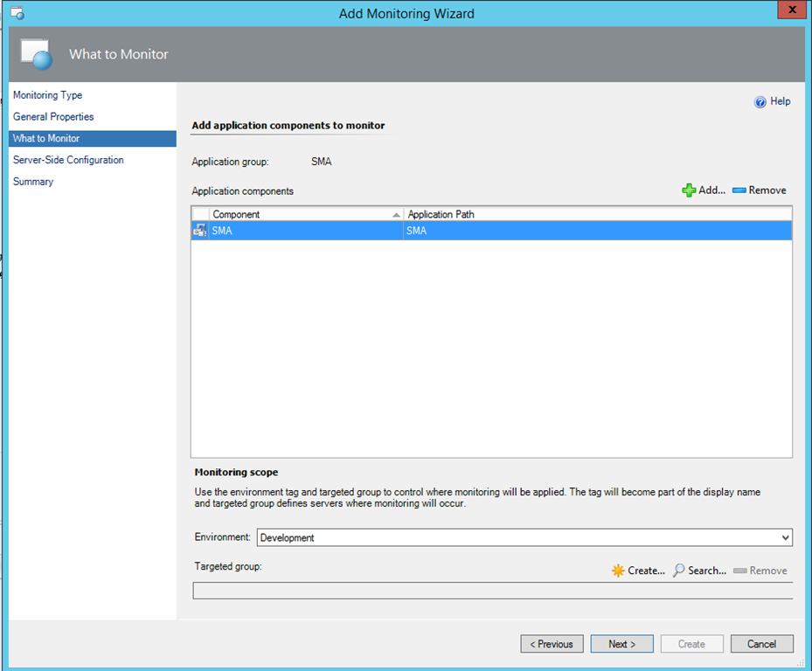Open the Server-Side Configuration step
812x671 pixels.
68,160
